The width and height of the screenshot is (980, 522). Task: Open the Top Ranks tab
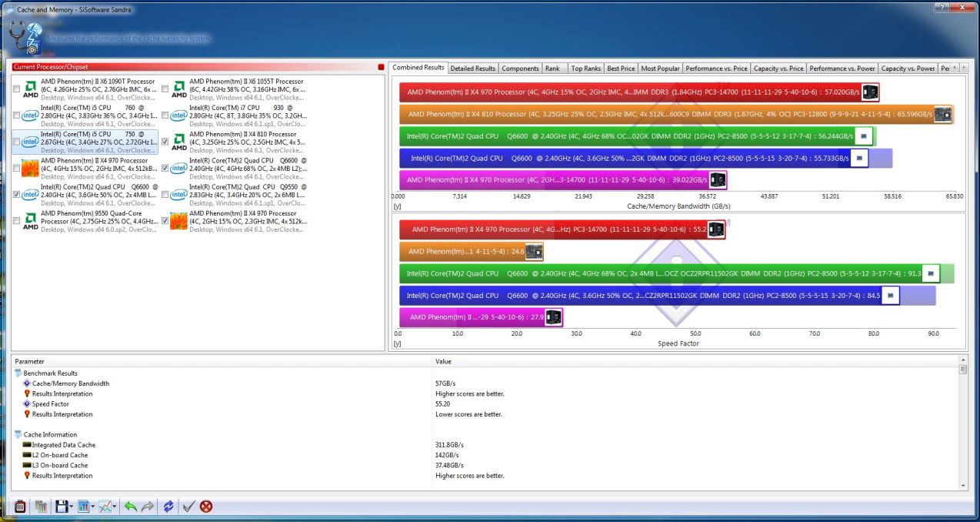tap(586, 69)
